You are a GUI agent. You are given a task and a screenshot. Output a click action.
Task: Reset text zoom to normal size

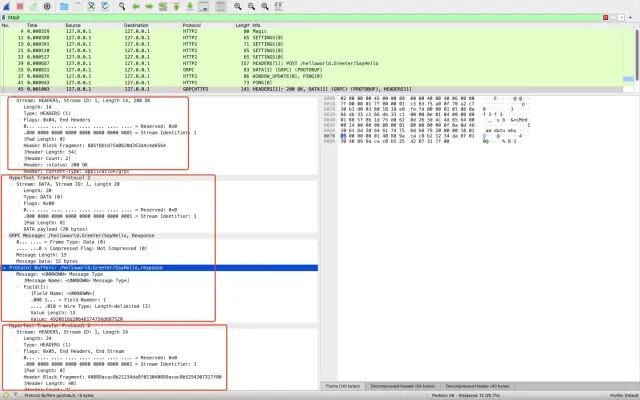pyautogui.click(x=265, y=6)
